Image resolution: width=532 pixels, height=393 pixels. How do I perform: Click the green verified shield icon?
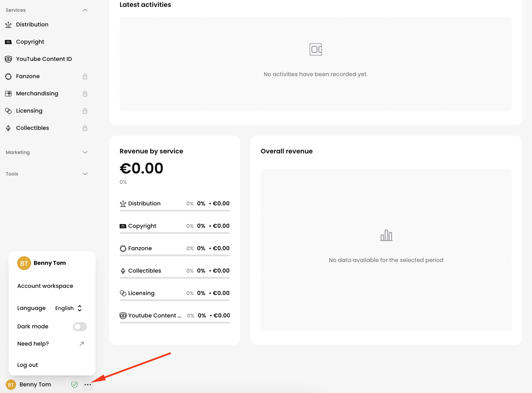point(74,385)
